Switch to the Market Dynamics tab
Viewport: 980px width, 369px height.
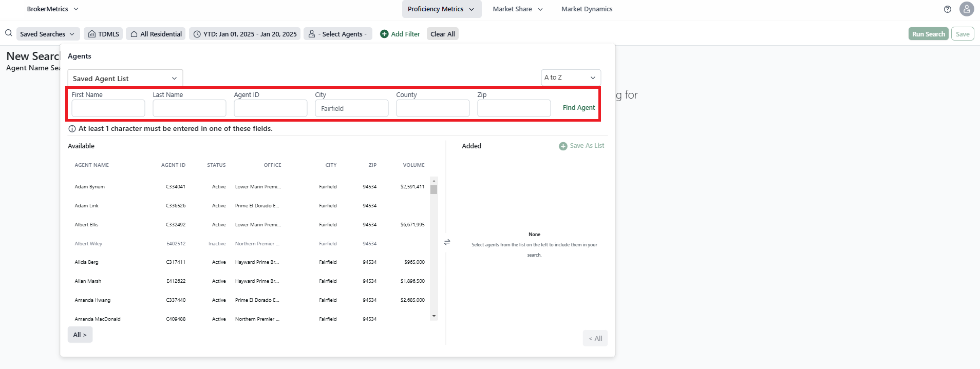click(587, 9)
